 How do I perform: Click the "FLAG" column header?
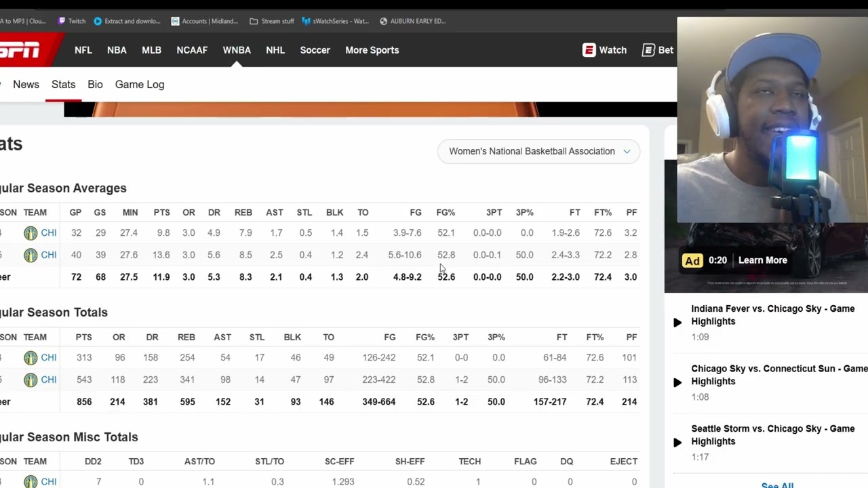[526, 462]
